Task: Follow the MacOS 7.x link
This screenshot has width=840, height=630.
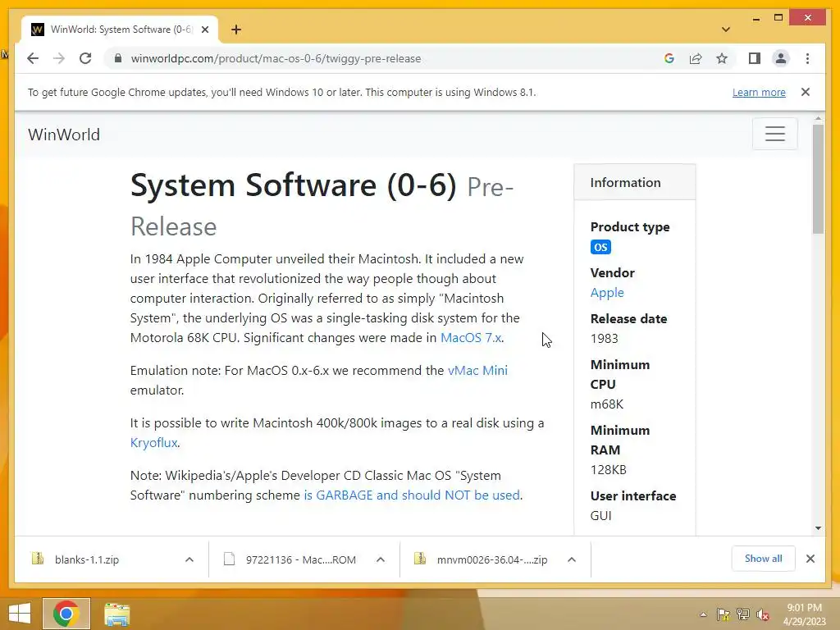Action: click(471, 337)
